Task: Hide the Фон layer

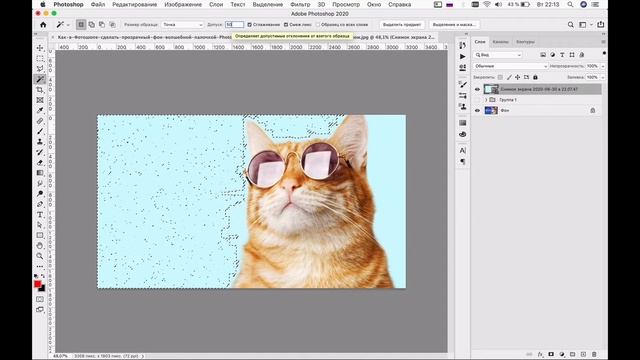Action: [477, 111]
